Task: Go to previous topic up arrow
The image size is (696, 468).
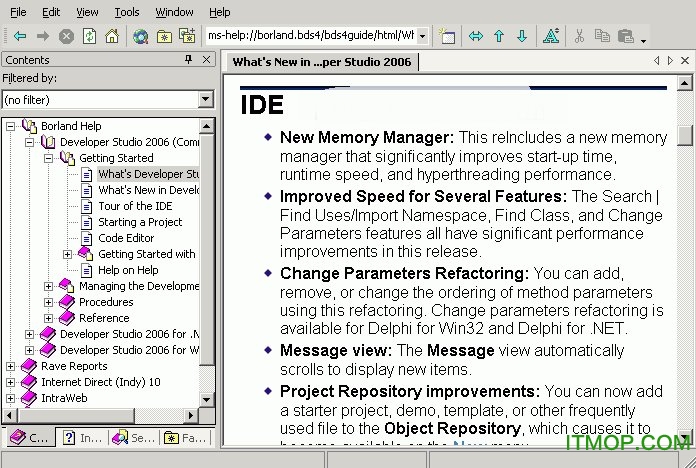Action: [499, 36]
